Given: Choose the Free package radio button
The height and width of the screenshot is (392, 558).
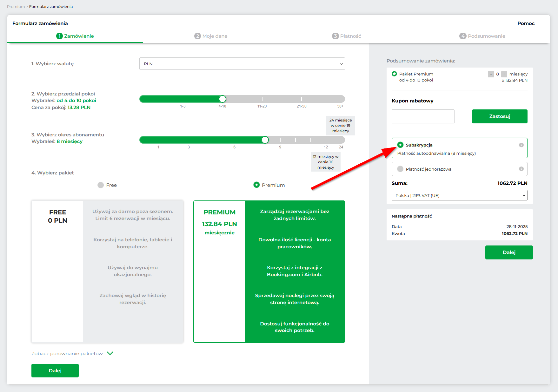Looking at the screenshot, I should click(x=101, y=185).
